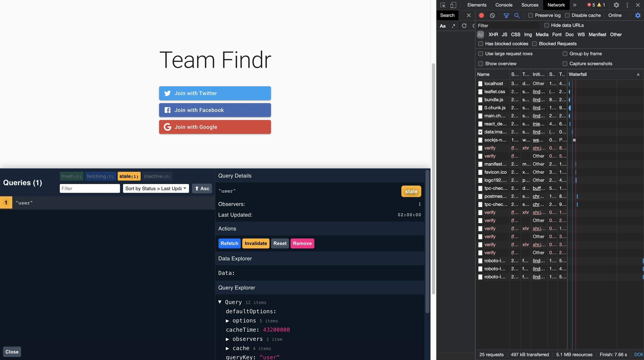Toggle the network filter funnel icon
This screenshot has width=644, height=360.
(x=506, y=16)
